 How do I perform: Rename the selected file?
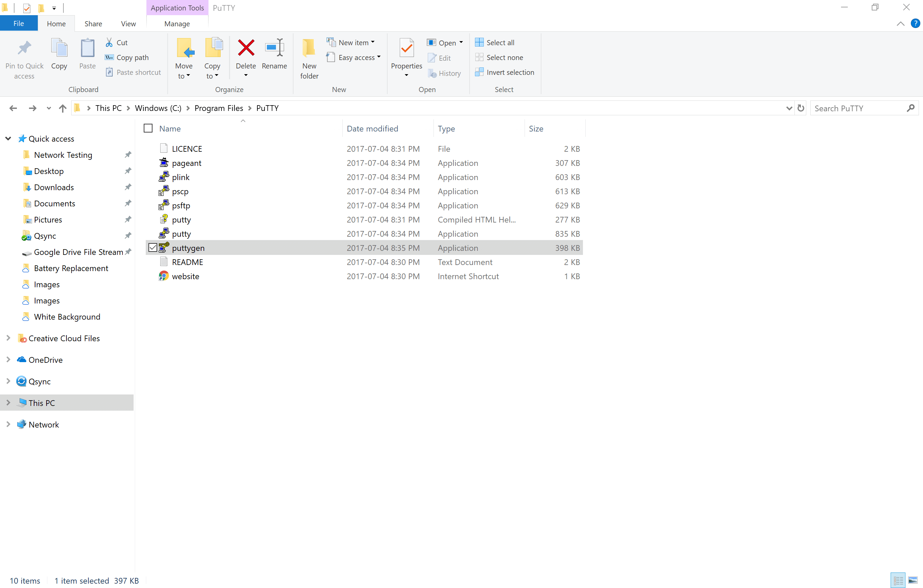tap(275, 54)
